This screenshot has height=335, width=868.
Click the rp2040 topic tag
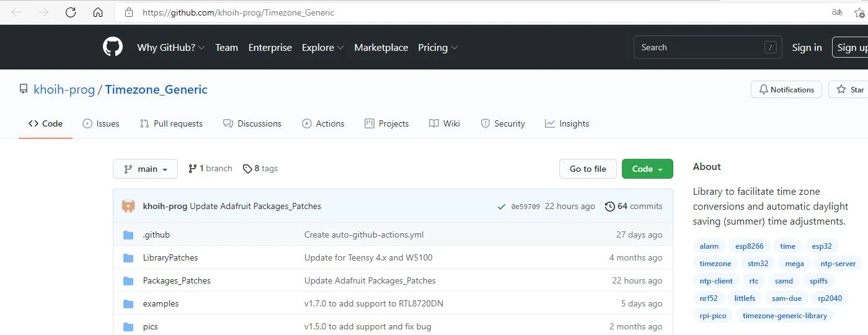click(830, 298)
